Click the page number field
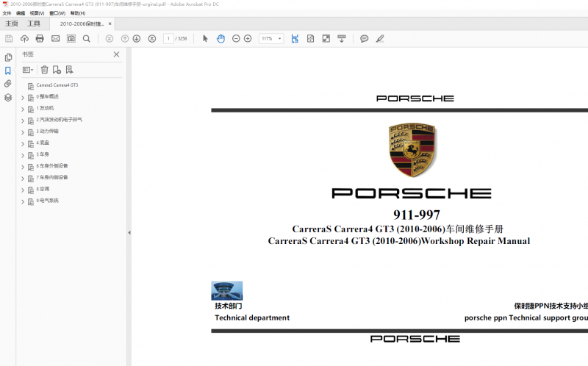The image size is (588, 366). (x=168, y=39)
